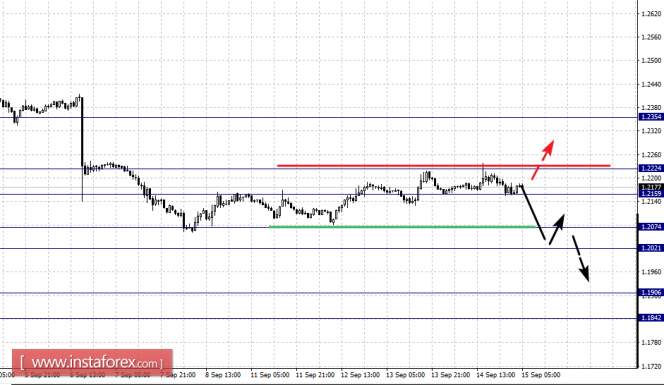Screen dimensions: 664x385
Task: Click the large drop candle on 6 Sep
Action: pyautogui.click(x=82, y=149)
